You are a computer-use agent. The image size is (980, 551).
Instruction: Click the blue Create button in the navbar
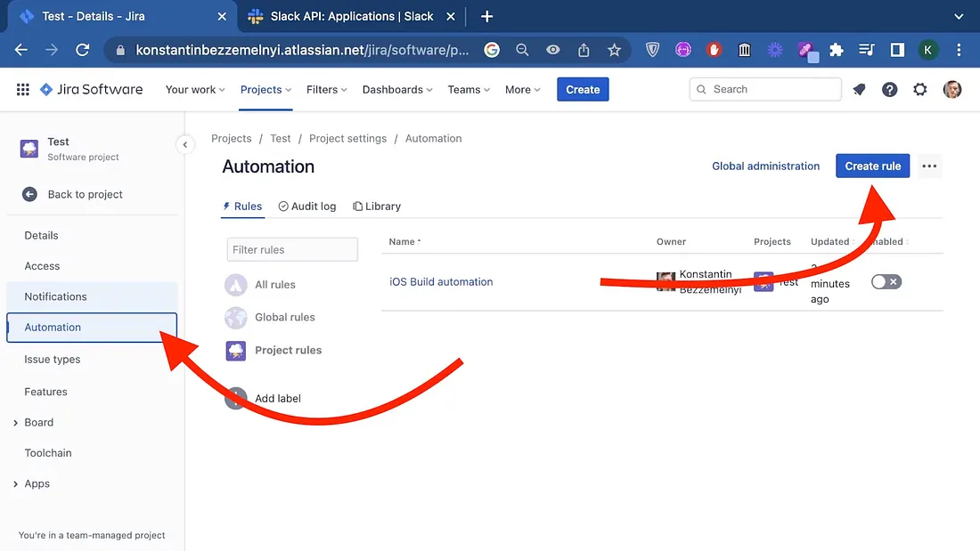click(x=583, y=89)
